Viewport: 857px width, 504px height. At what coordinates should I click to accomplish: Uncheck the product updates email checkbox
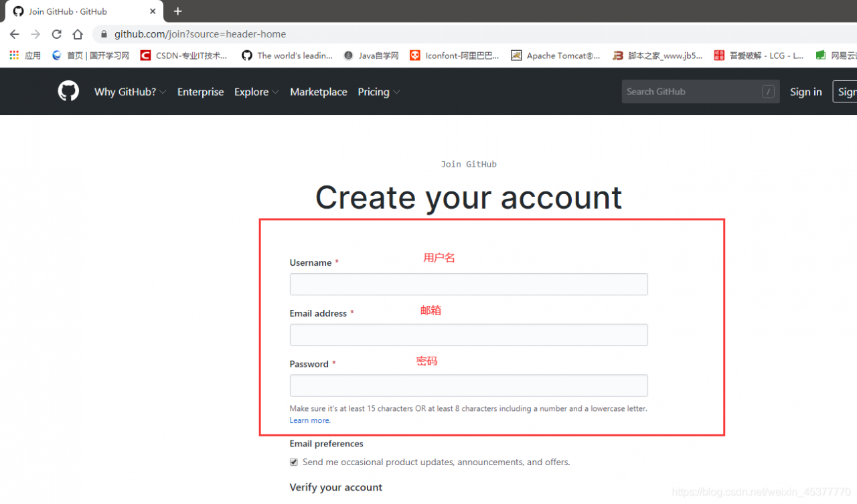[293, 462]
